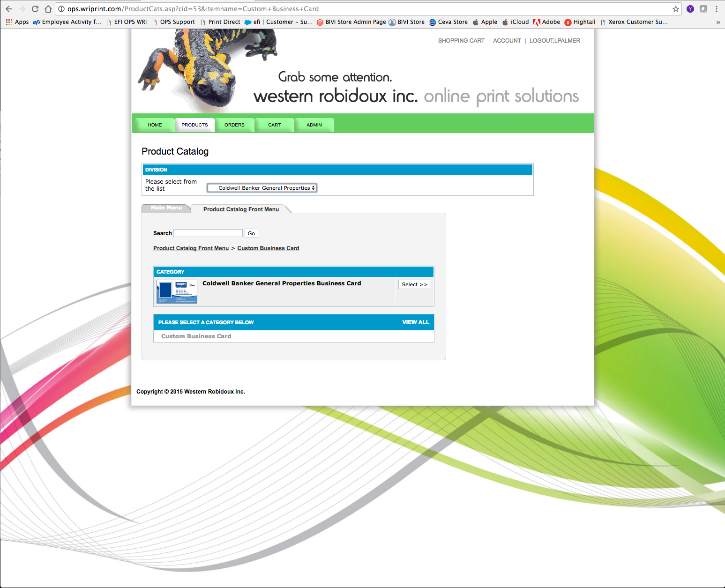Viewport: 725px width, 588px height.
Task: Open the Apps bookmarks shortcut
Action: click(x=17, y=22)
